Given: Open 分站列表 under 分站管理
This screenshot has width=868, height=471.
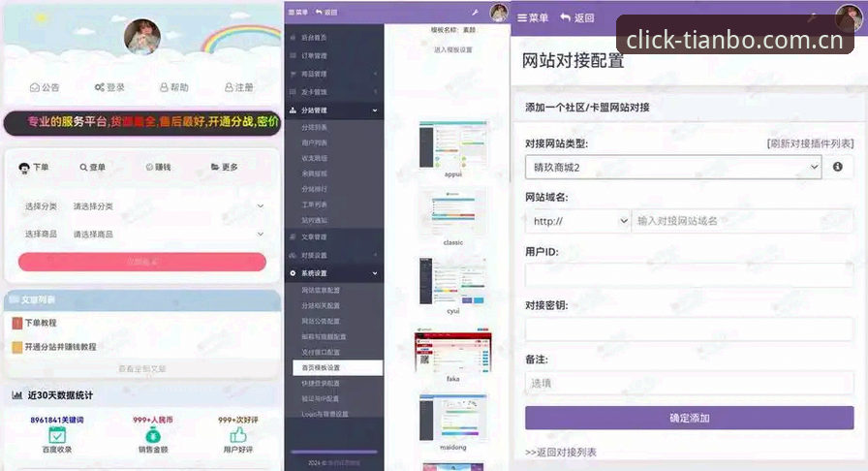Looking at the screenshot, I should (314, 128).
